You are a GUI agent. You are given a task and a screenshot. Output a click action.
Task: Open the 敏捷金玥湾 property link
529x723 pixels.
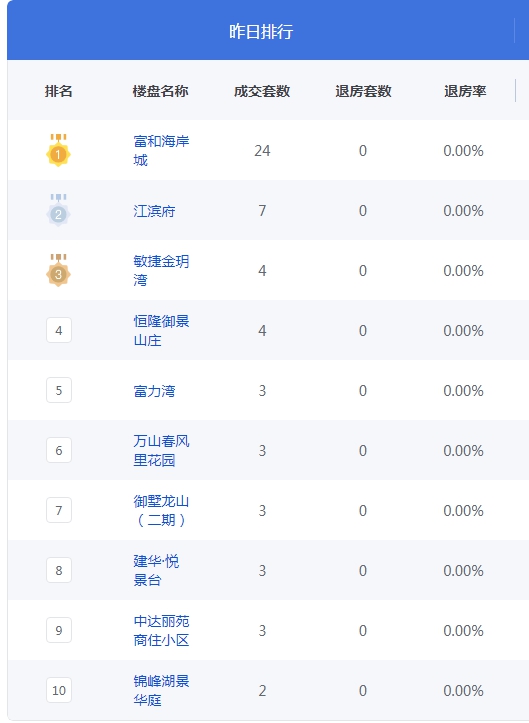(161, 270)
